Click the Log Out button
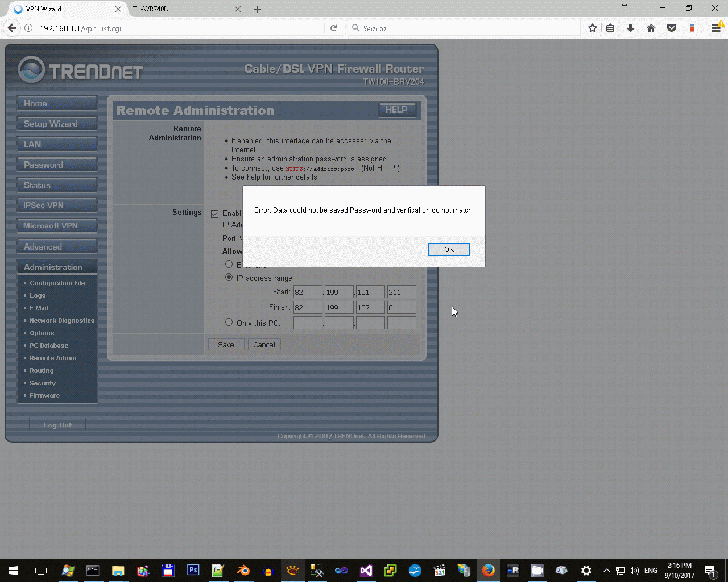 (x=57, y=425)
